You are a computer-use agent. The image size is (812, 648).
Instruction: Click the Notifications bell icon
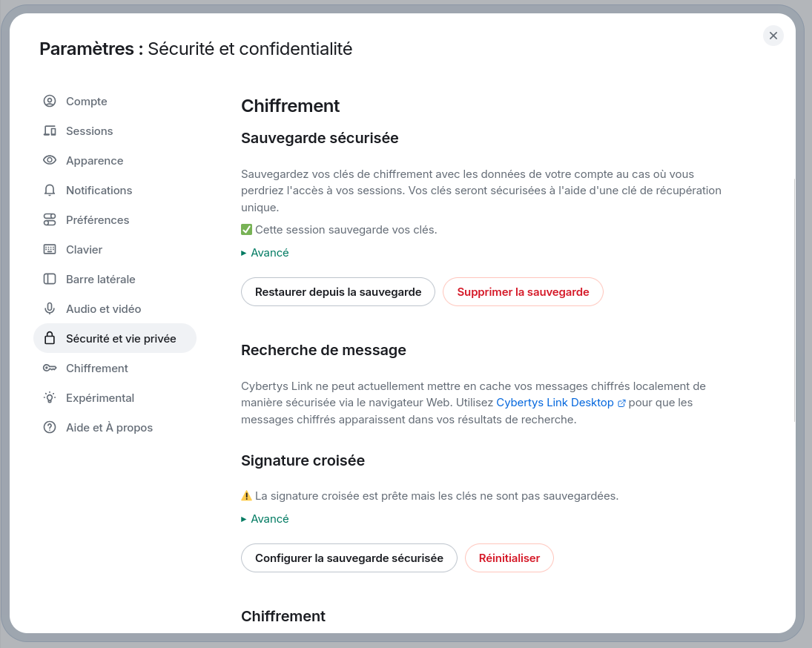tap(49, 190)
